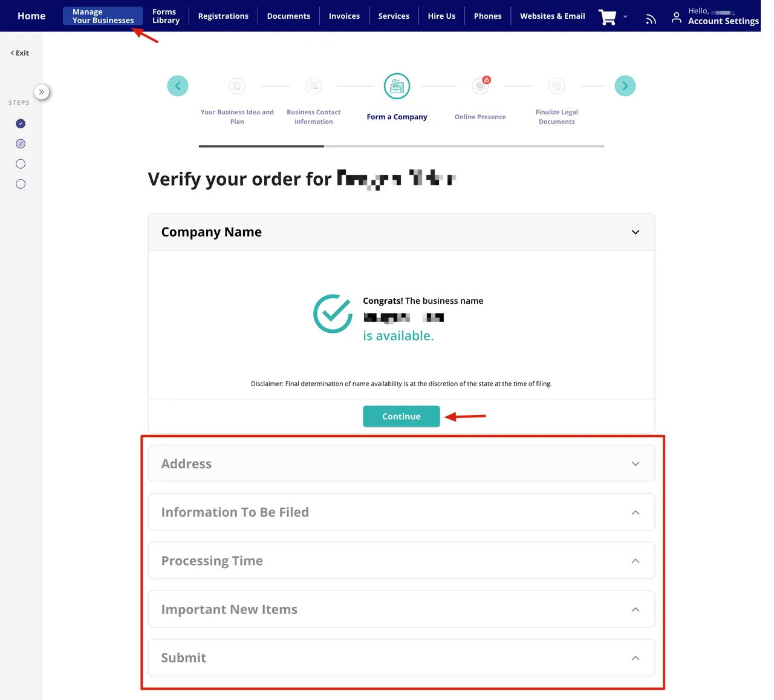Click the user profile icon
Viewport: 774px width, 700px height.
[676, 18]
